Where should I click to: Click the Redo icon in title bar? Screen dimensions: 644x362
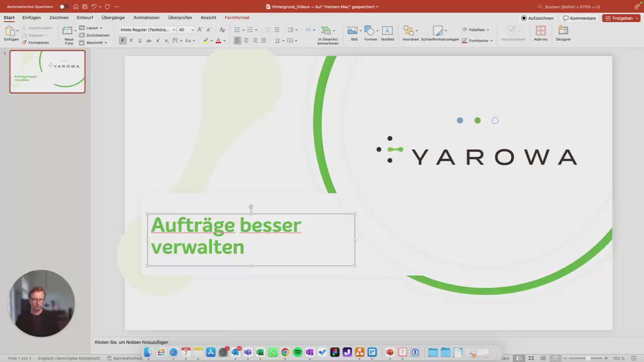click(107, 7)
